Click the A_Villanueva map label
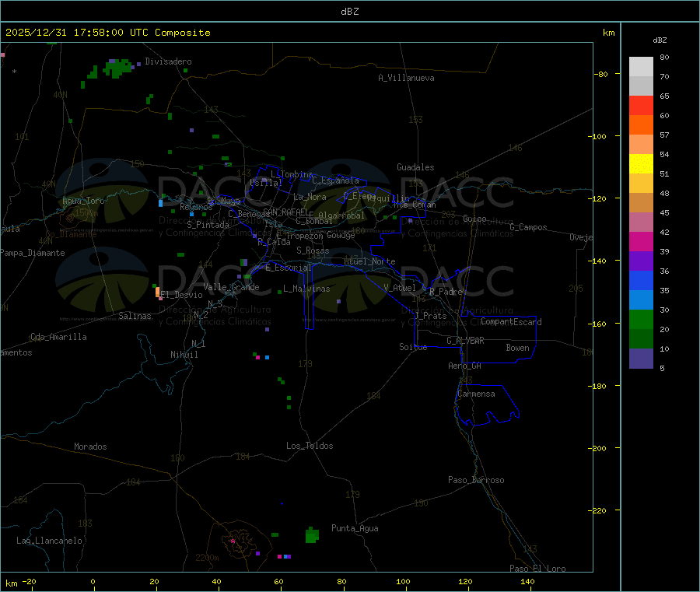The image size is (700, 592). 406,78
